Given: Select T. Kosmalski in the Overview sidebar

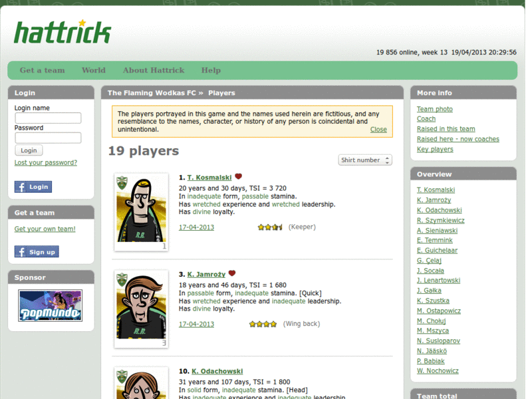Looking at the screenshot, I should 436,190.
